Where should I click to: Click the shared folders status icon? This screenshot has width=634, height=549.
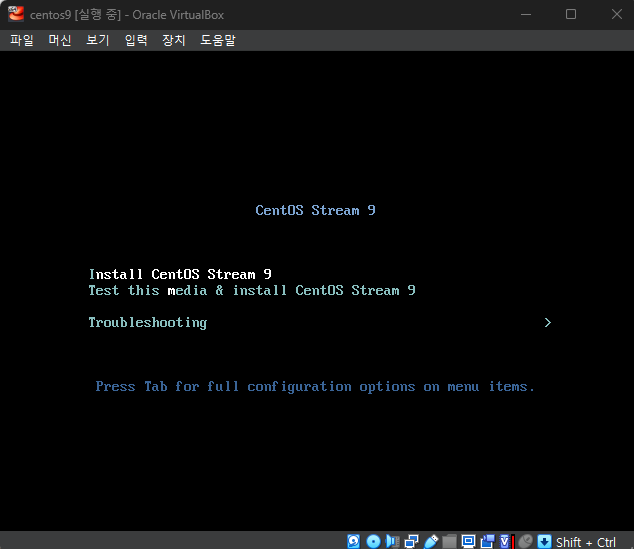coord(449,541)
